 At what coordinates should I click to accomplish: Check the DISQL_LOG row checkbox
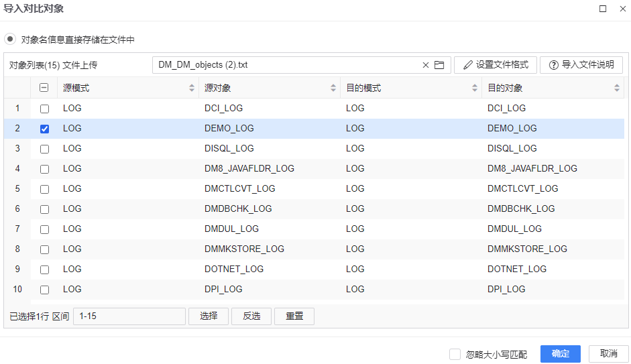(45, 149)
